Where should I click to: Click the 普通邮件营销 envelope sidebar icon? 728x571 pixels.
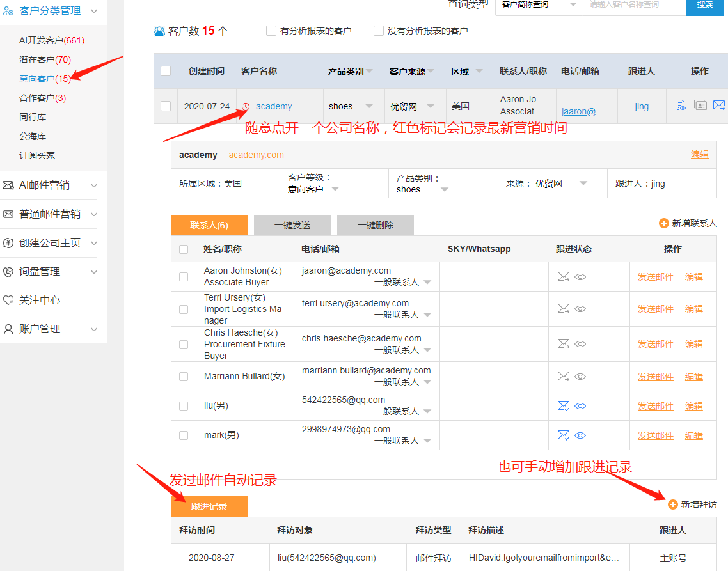pos(8,214)
